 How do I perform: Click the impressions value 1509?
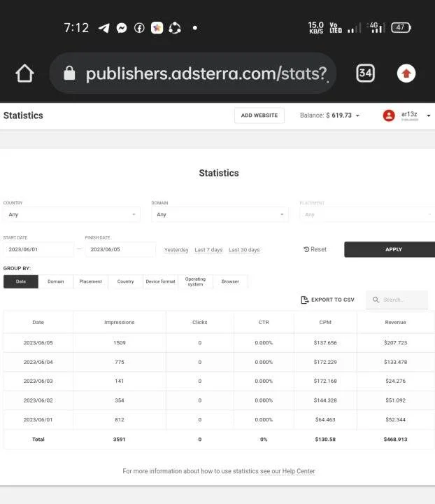120,342
